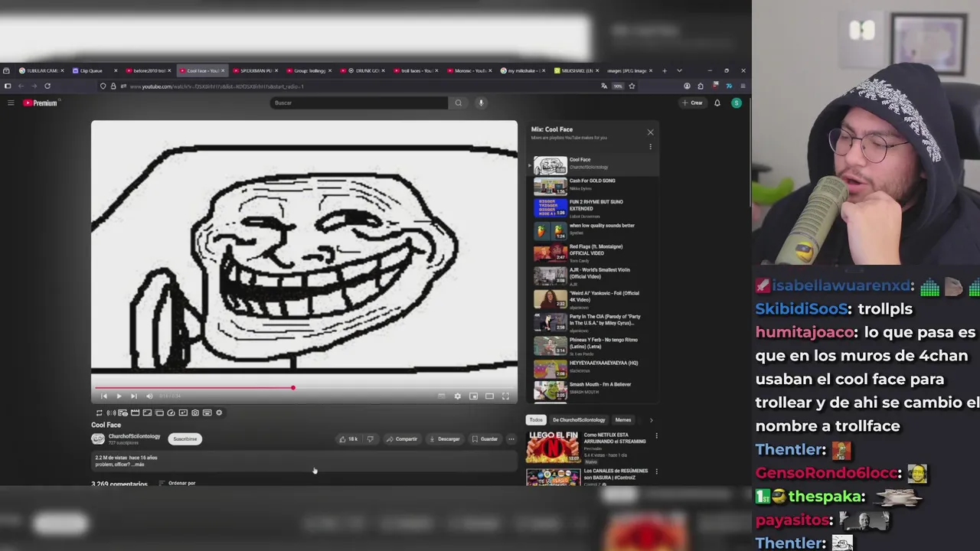Open a new browser tab
Viewport: 980px width, 551px height.
665,71
